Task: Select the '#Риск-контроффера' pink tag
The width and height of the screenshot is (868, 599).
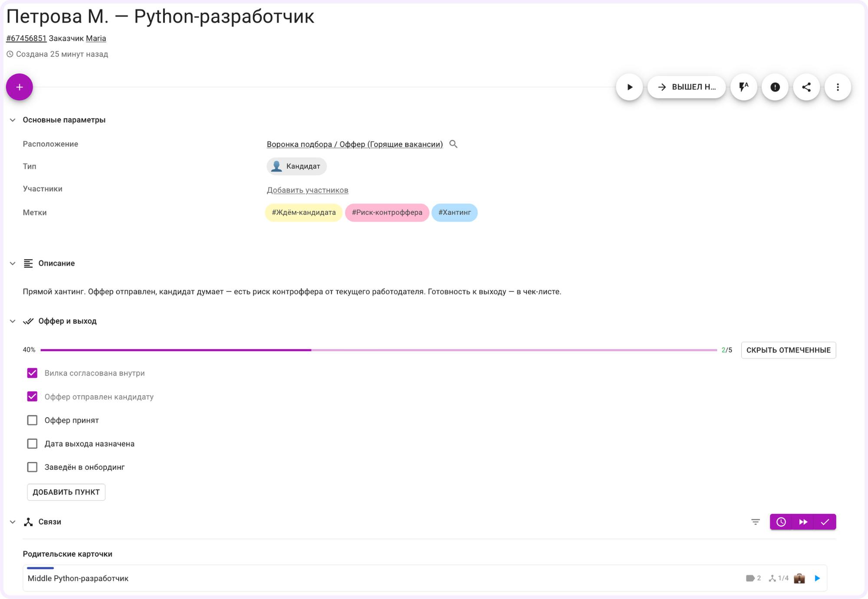Action: click(387, 213)
